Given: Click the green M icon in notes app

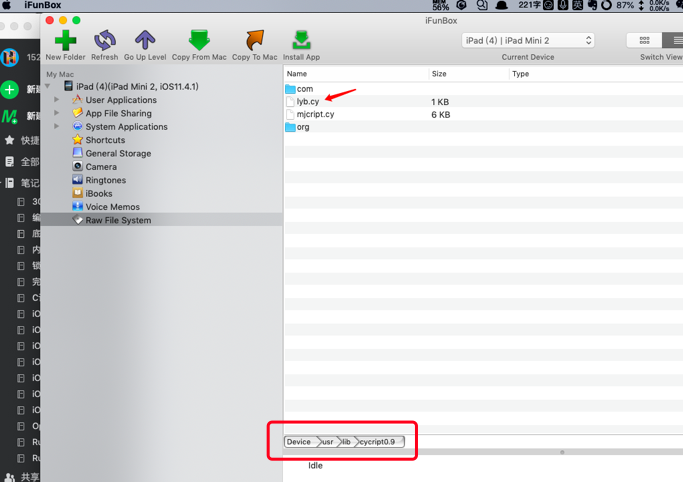Looking at the screenshot, I should click(10, 116).
